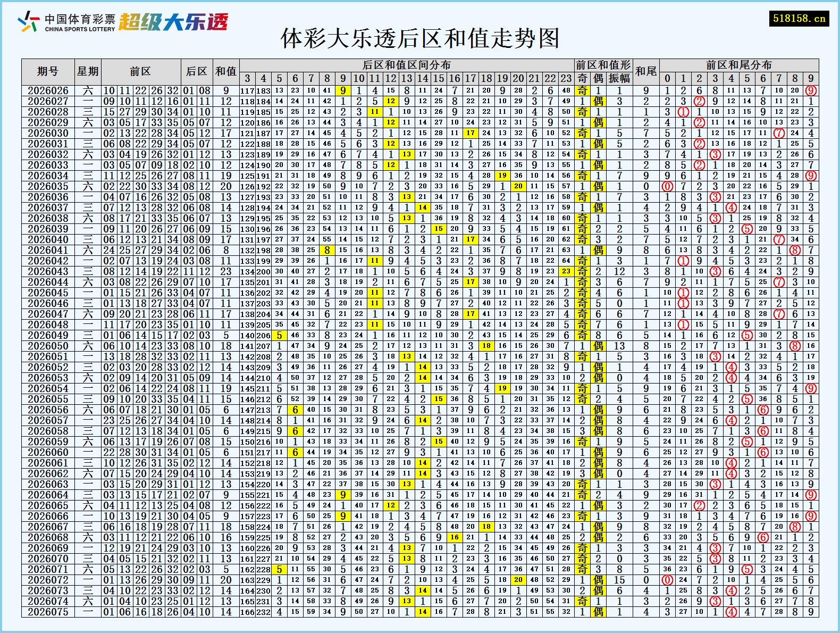Image resolution: width=840 pixels, height=633 pixels.
Task: Select the 星期 column header
Action: 88,71
